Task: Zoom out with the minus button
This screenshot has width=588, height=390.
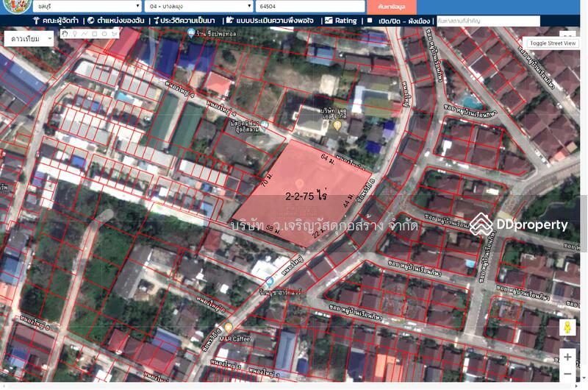Action: (567, 375)
